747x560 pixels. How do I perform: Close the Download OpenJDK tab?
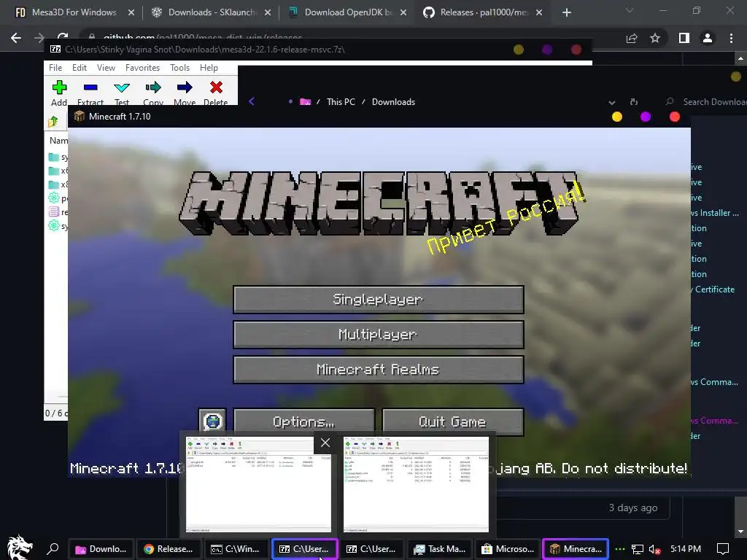(x=403, y=13)
